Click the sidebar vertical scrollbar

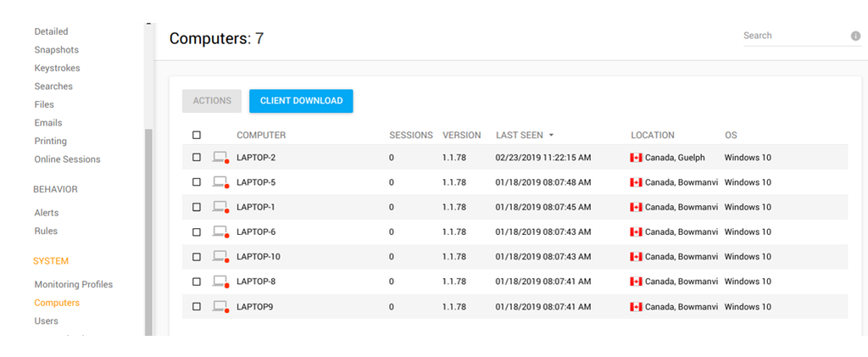click(x=149, y=229)
